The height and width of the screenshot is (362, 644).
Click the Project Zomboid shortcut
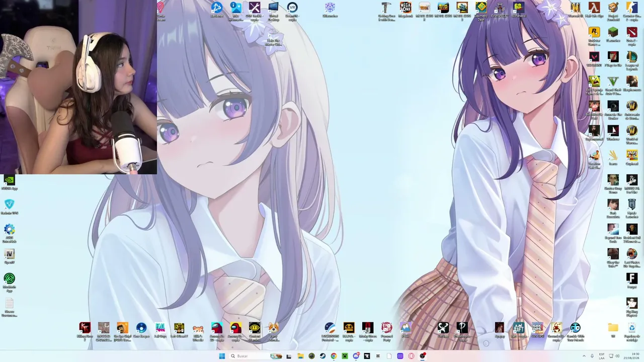coord(613,12)
